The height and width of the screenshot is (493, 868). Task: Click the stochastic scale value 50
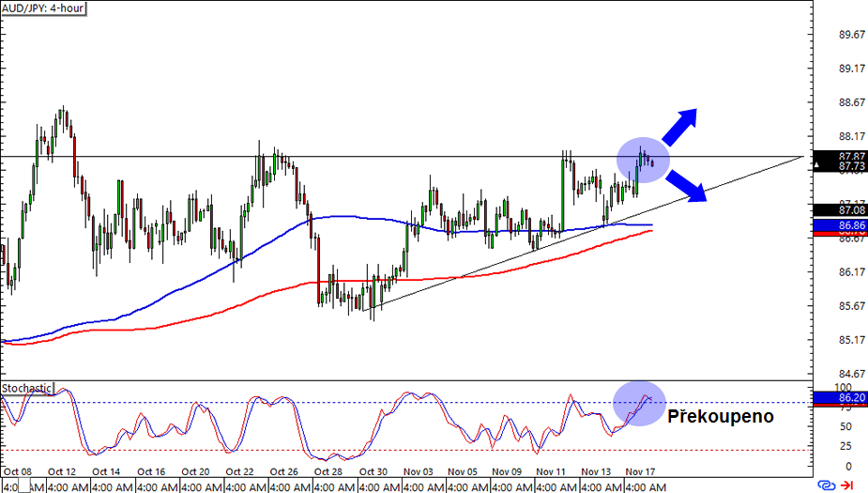click(x=845, y=426)
